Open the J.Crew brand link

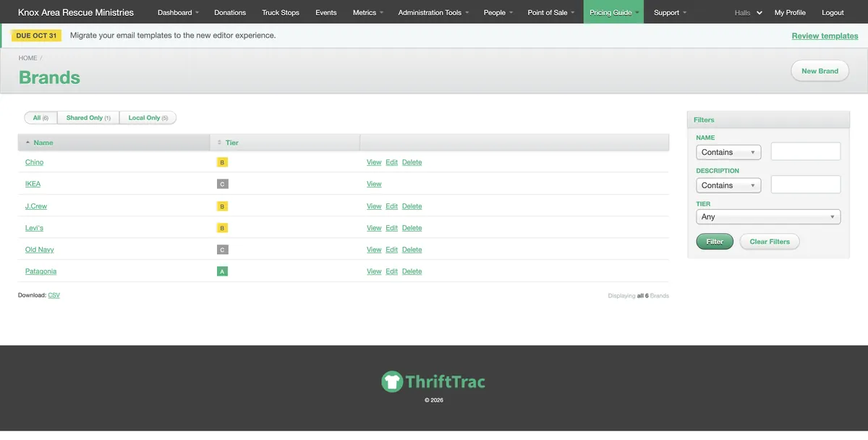(36, 206)
